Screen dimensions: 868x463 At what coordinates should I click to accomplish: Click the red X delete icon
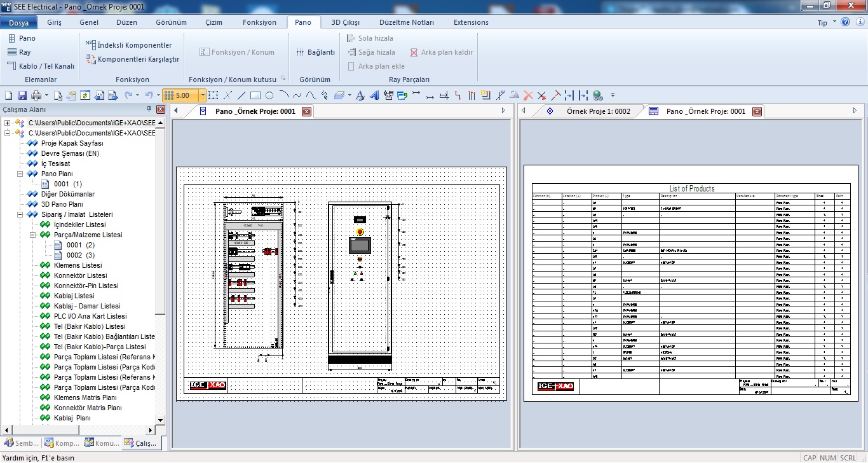528,95
